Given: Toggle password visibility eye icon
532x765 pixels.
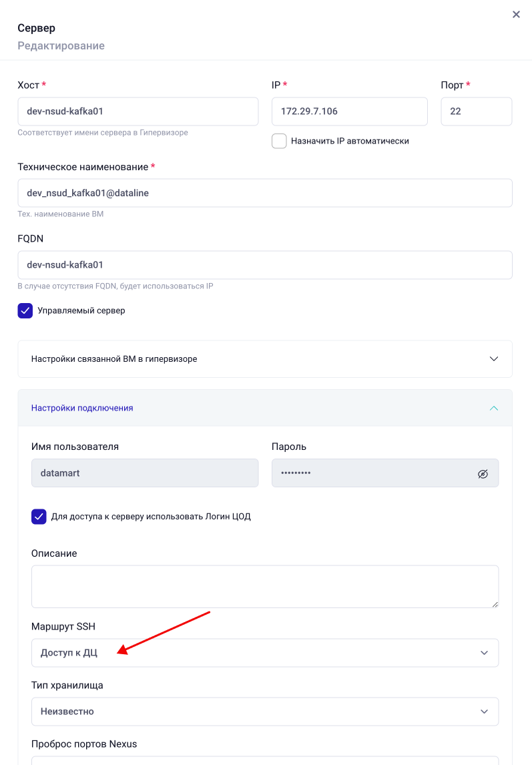Looking at the screenshot, I should pos(483,473).
